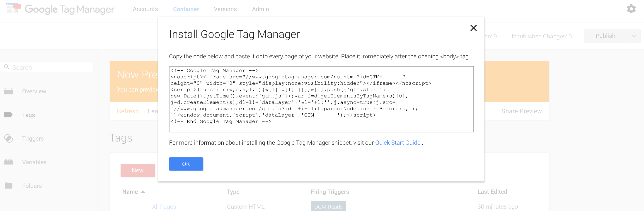The height and width of the screenshot is (211, 644).
Task: Open the Quick Start Guide link
Action: point(397,143)
